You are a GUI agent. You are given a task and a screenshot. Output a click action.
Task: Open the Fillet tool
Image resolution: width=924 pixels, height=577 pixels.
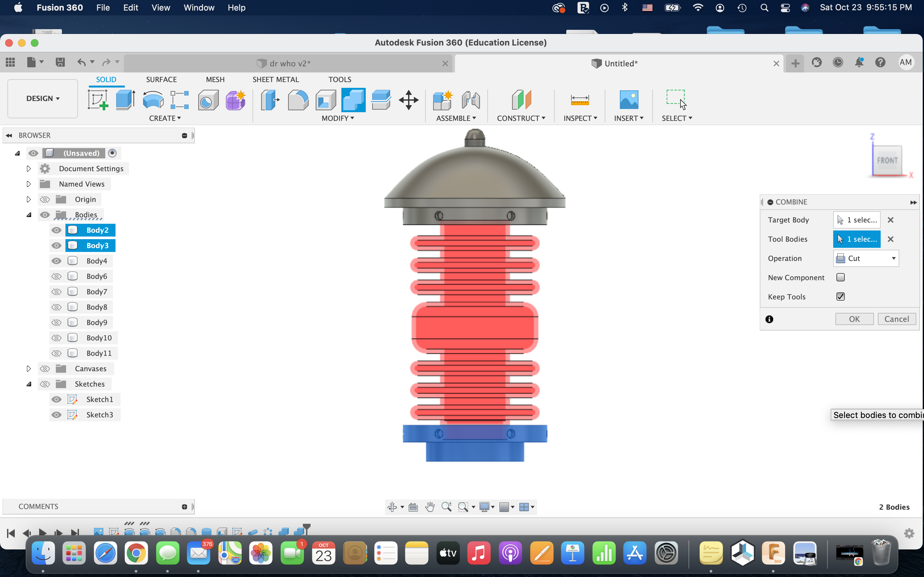tap(298, 100)
